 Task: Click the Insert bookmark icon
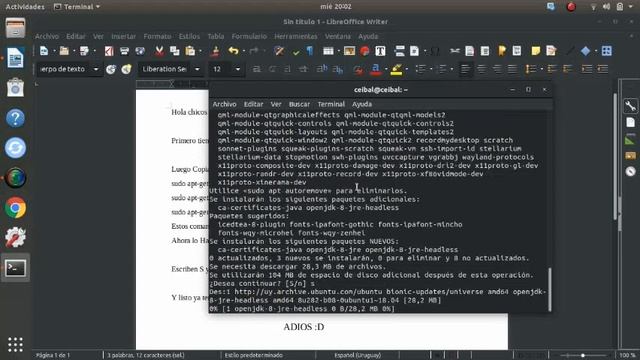pyautogui.click(x=502, y=51)
